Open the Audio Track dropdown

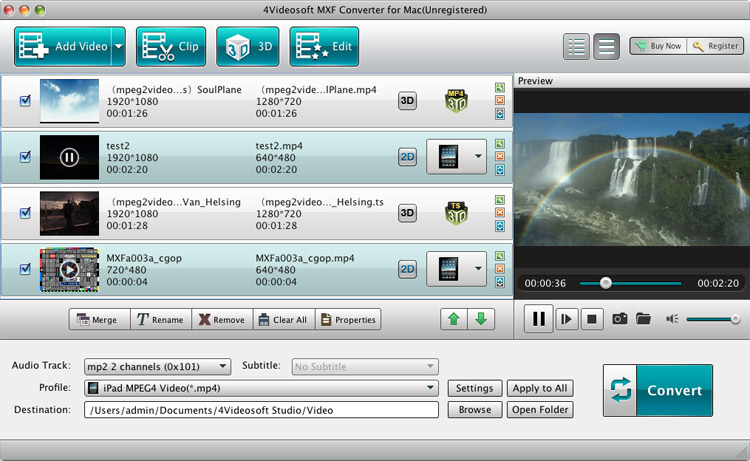click(x=157, y=367)
